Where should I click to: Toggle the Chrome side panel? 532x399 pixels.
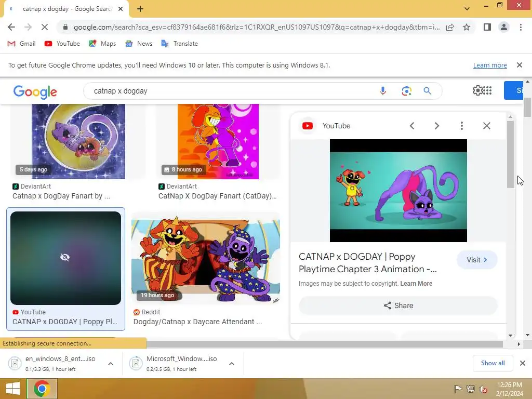click(x=487, y=27)
